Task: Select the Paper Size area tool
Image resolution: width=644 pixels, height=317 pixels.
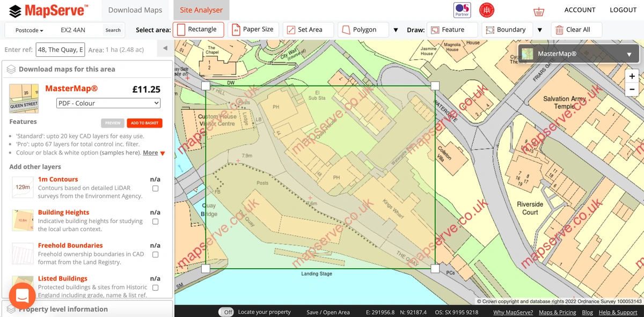Action: click(253, 30)
